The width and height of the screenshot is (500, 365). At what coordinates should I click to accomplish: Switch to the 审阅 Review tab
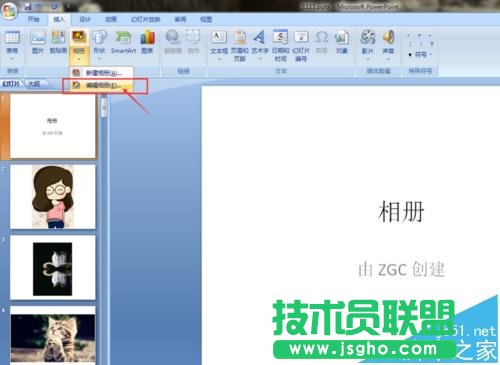tap(180, 19)
